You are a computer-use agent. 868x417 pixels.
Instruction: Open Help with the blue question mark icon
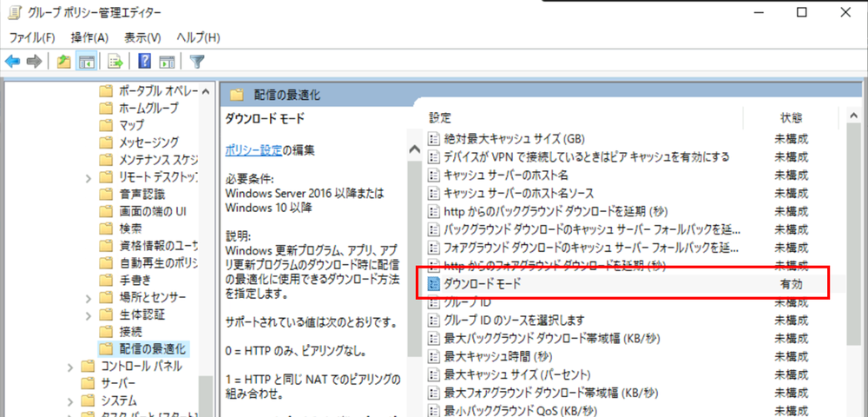tap(144, 62)
